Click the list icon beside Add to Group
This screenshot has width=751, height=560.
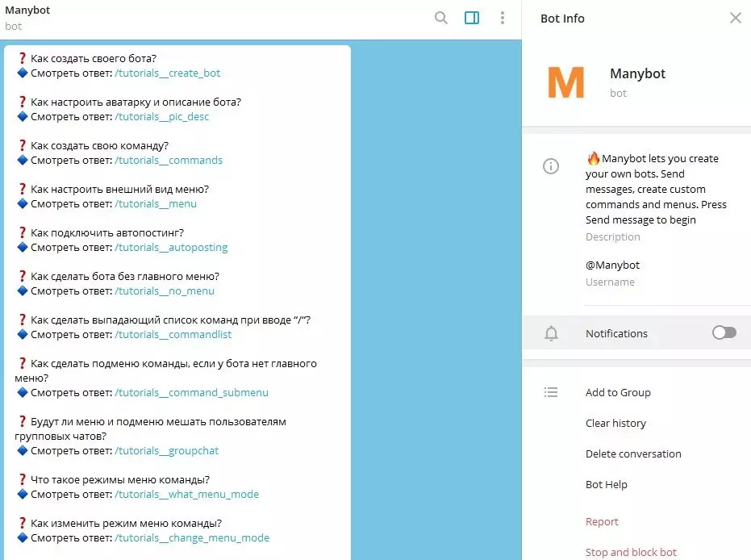point(551,392)
